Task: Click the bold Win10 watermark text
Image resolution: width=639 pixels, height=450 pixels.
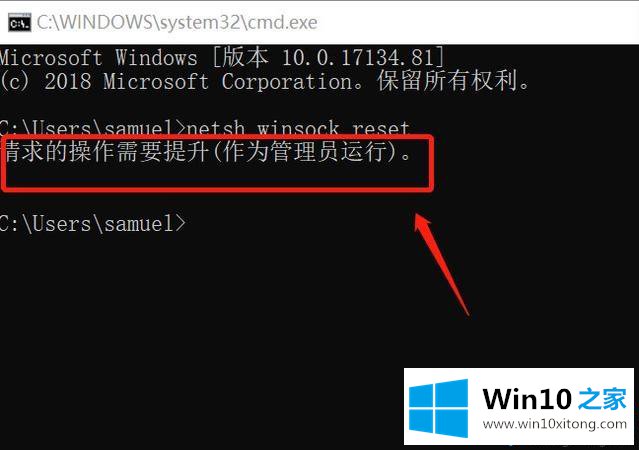Action: (x=527, y=399)
